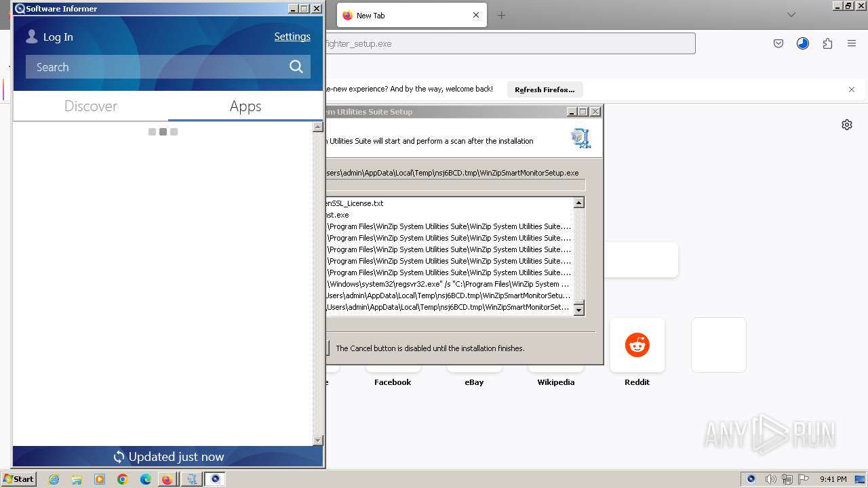The width and height of the screenshot is (868, 488).
Task: Open the Action Center flag tray icon
Action: click(804, 479)
